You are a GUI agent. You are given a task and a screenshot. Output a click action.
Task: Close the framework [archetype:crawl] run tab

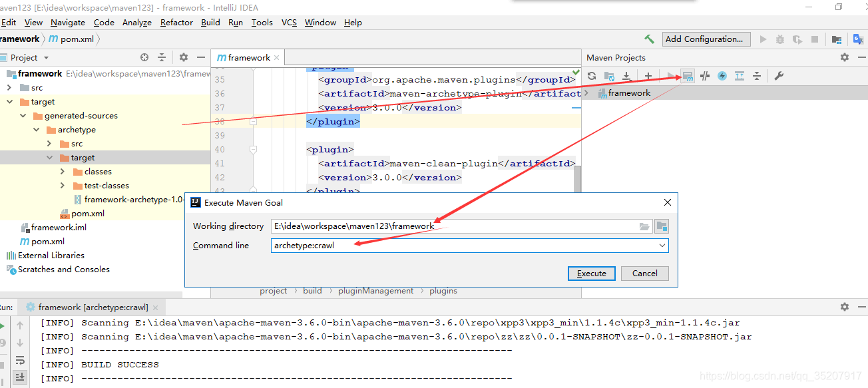click(157, 307)
